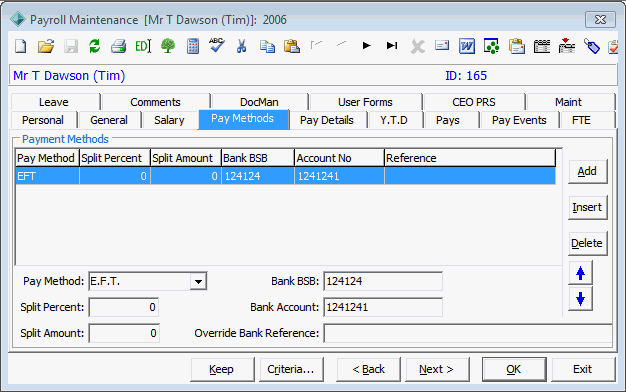Viewport: 626px width, 392px height.
Task: Paste with the clipboard icon
Action: point(292,46)
